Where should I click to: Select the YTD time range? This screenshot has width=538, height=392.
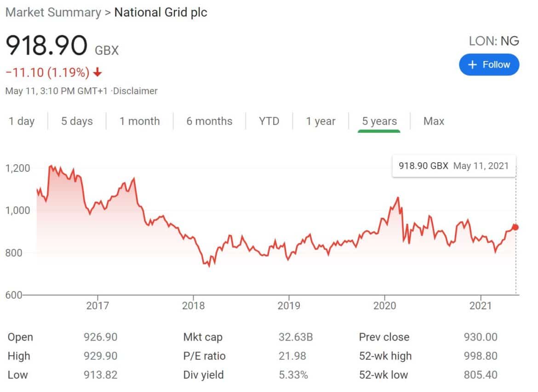pyautogui.click(x=269, y=121)
